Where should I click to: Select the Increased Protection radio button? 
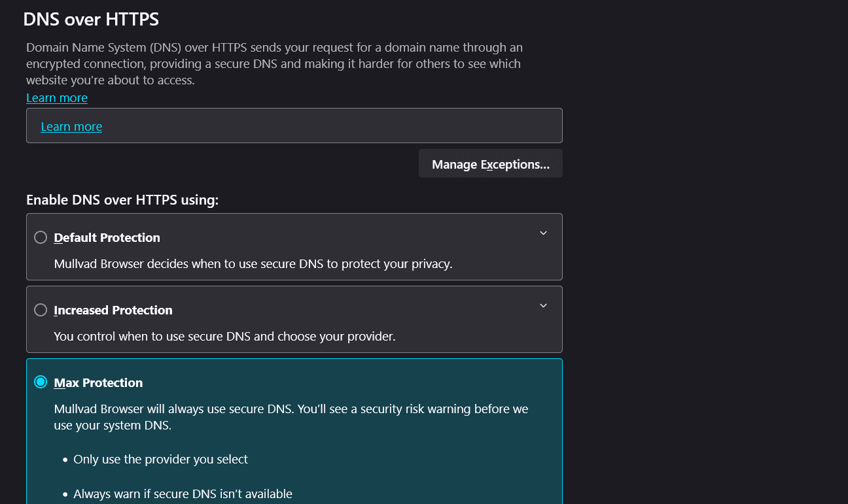point(41,310)
